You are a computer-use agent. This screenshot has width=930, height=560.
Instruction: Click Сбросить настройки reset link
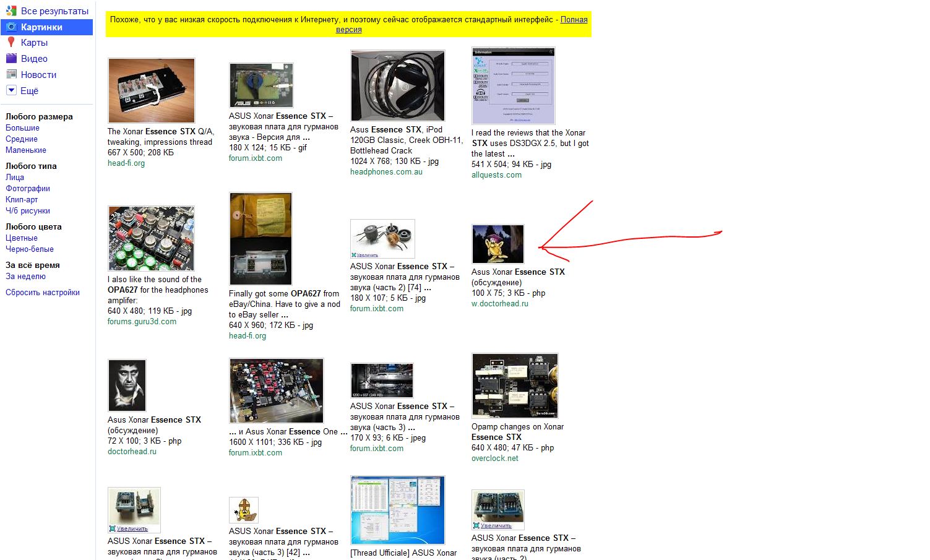point(43,293)
